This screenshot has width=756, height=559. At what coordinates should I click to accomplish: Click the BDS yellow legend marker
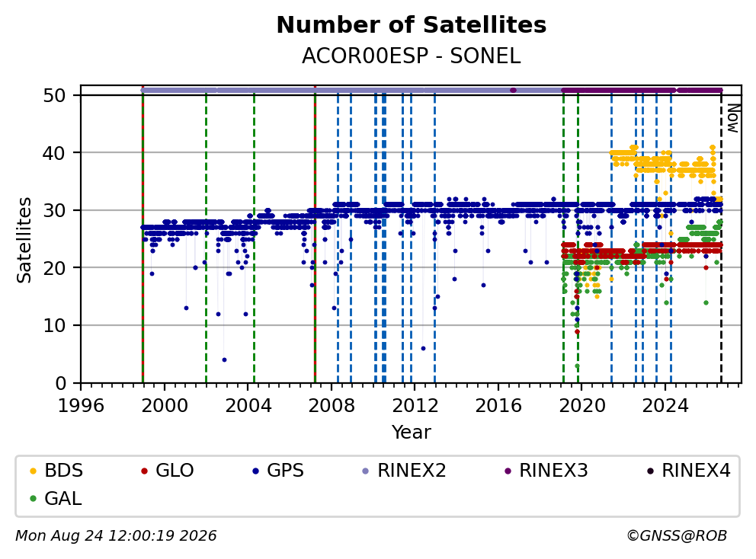(x=33, y=471)
